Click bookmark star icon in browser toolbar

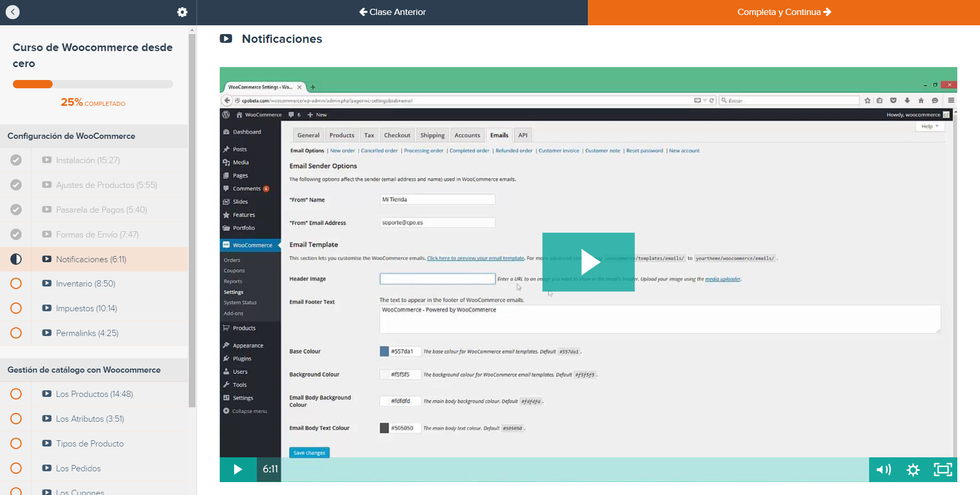tap(868, 100)
